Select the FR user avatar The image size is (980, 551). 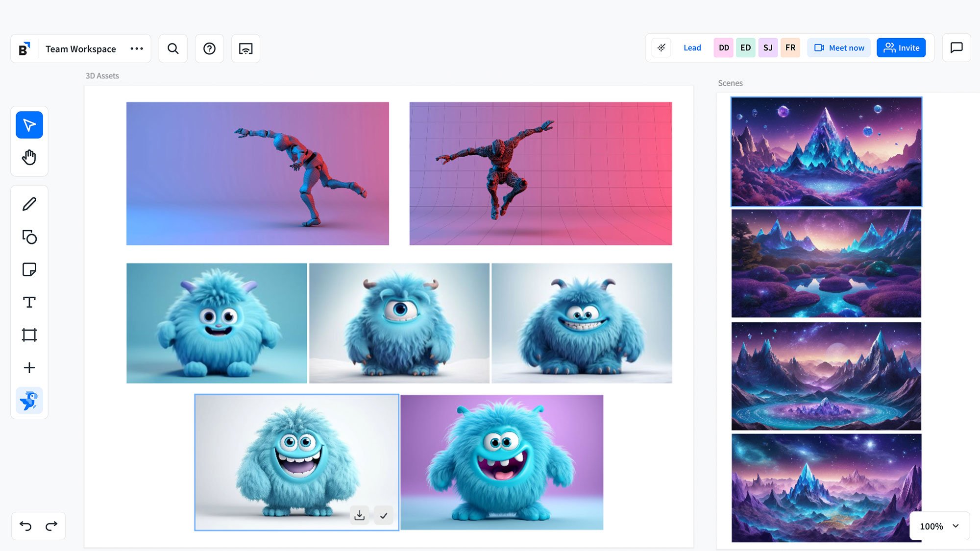point(790,48)
